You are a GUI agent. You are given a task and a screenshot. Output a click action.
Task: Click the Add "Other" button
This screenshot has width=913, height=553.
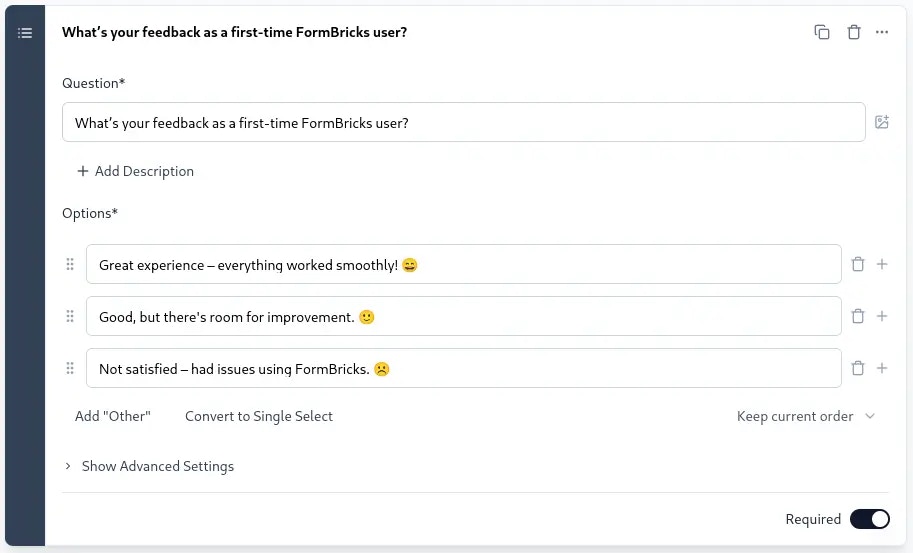112,416
